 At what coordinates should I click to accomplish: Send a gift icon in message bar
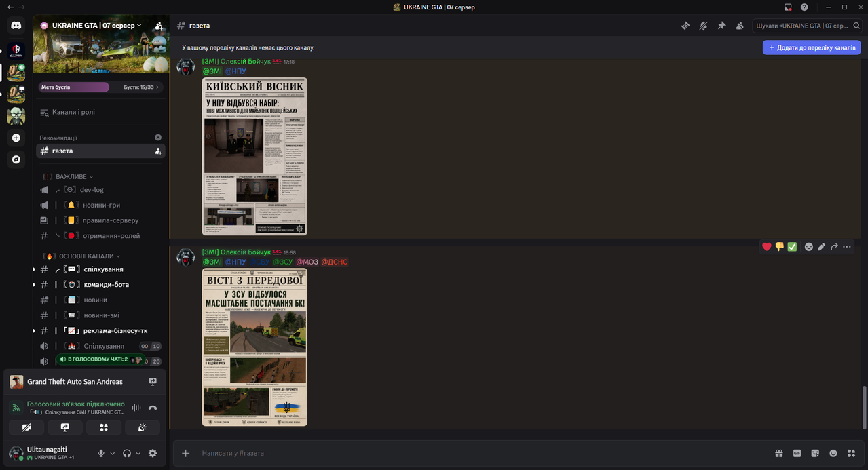(x=779, y=453)
